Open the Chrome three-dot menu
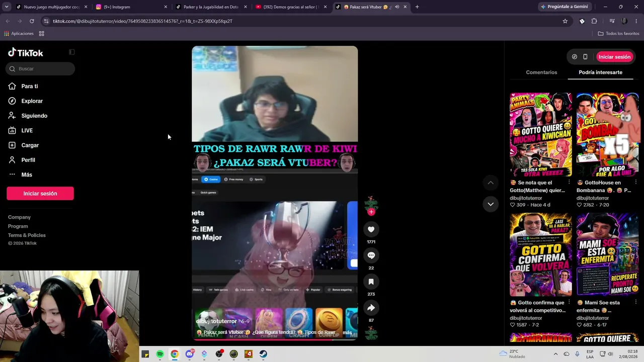Image resolution: width=644 pixels, height=362 pixels. coord(636,21)
